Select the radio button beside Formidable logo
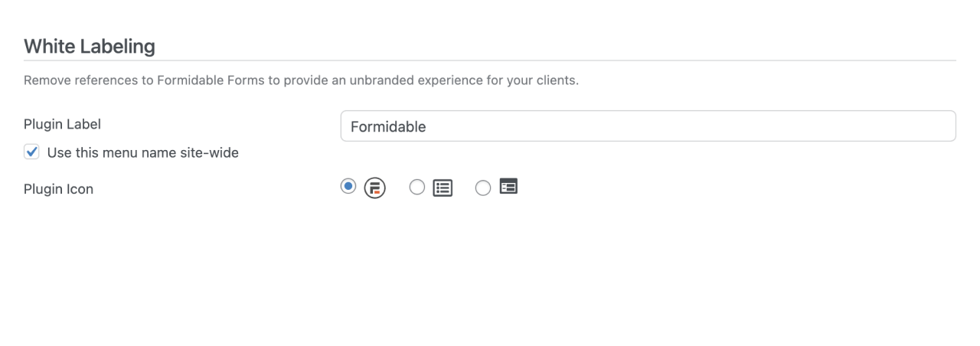Viewport: 980px width, 346px height. (348, 186)
